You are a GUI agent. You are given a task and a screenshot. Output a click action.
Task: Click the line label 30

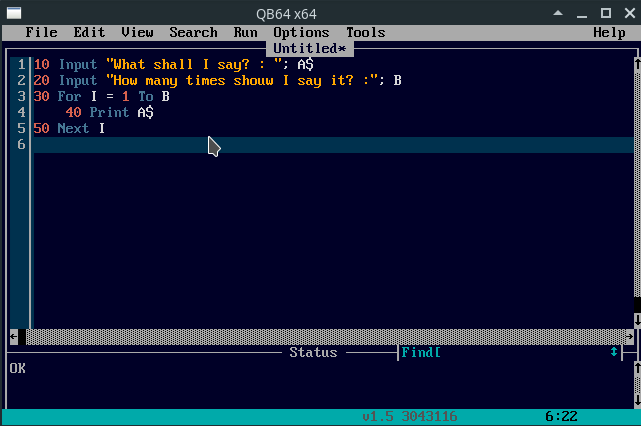(41, 96)
